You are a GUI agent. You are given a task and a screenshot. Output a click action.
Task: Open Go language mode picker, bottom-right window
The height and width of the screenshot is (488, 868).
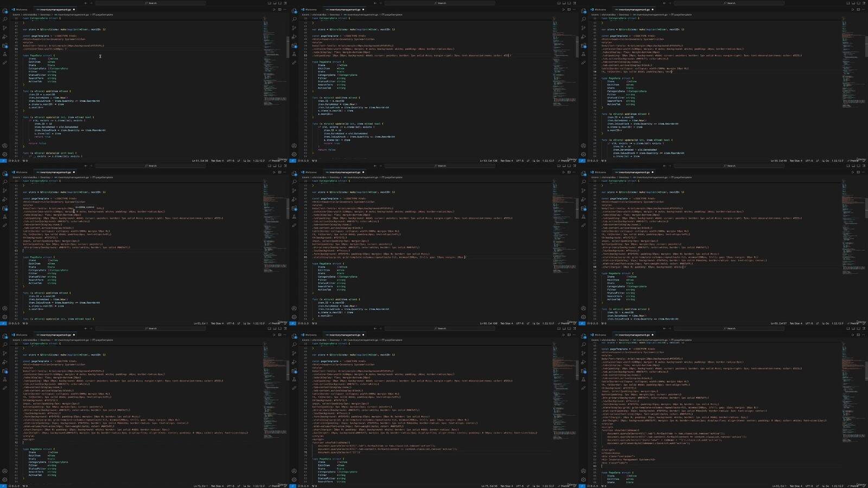826,486
